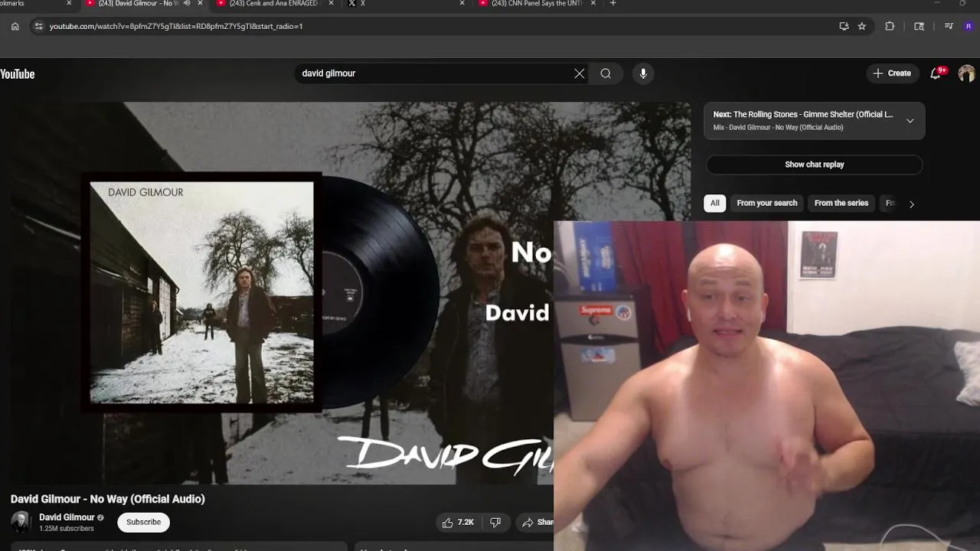Clear the search box text
980x551 pixels.
(579, 73)
